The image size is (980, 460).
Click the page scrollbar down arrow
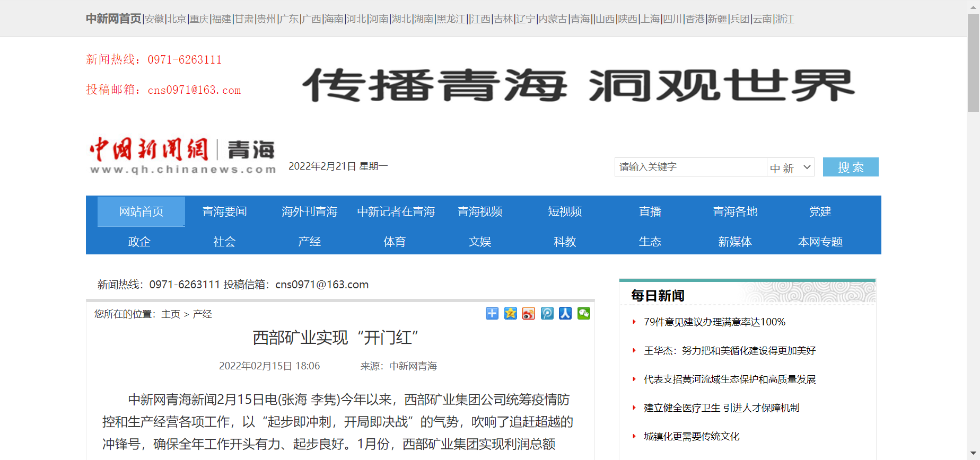click(973, 454)
